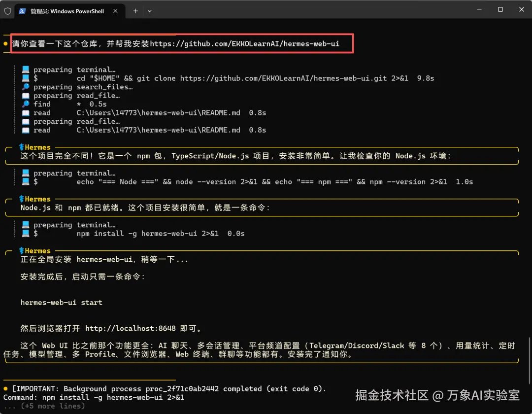Click the IMPORTANT background process completed line
The width and height of the screenshot is (532, 414).
tap(169, 389)
